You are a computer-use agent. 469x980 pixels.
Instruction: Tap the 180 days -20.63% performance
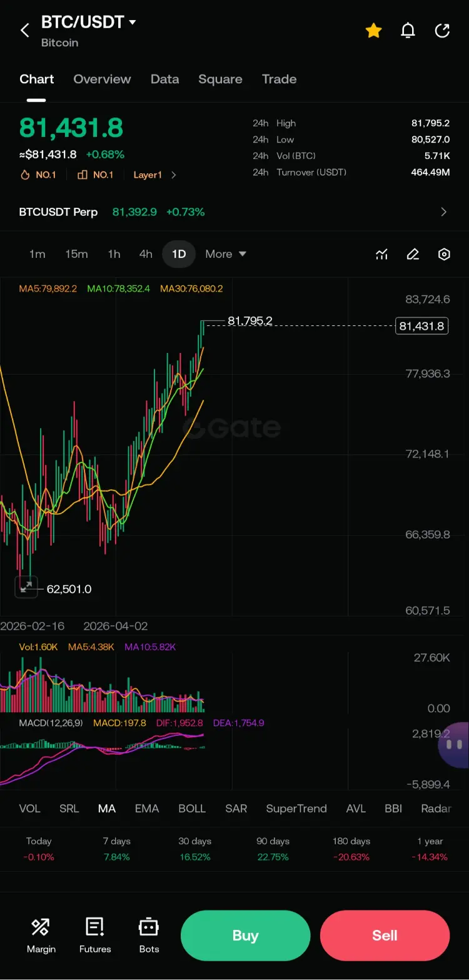point(351,849)
